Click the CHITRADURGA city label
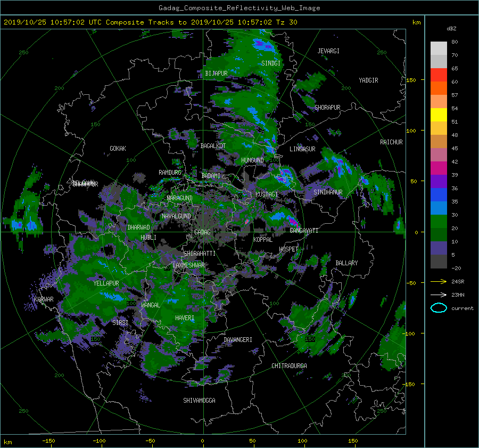Screen dimensions: 479x448 [290, 366]
